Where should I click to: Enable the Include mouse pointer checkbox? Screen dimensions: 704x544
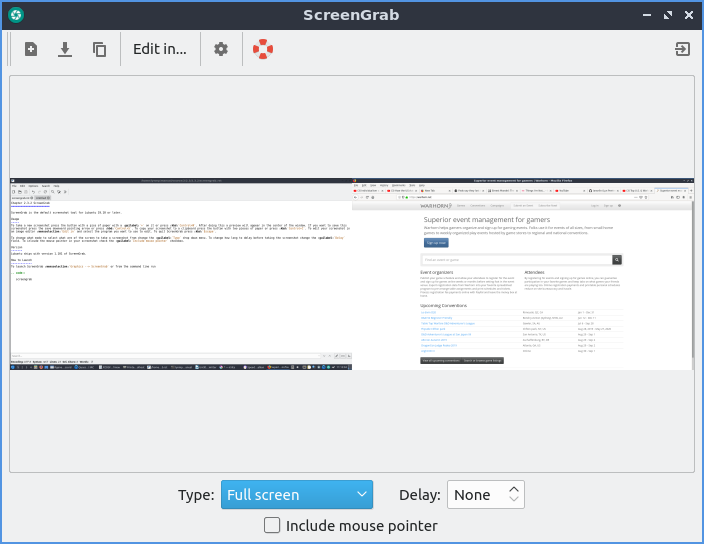(272, 525)
